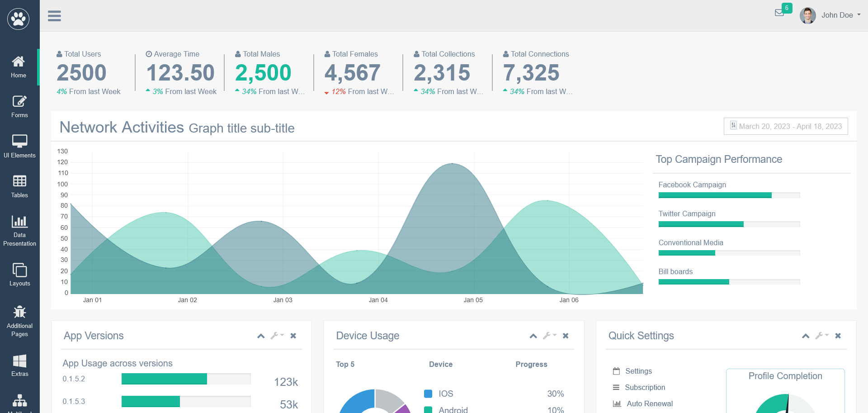Click the IOS blue color swatch
The height and width of the screenshot is (413, 868).
(428, 394)
